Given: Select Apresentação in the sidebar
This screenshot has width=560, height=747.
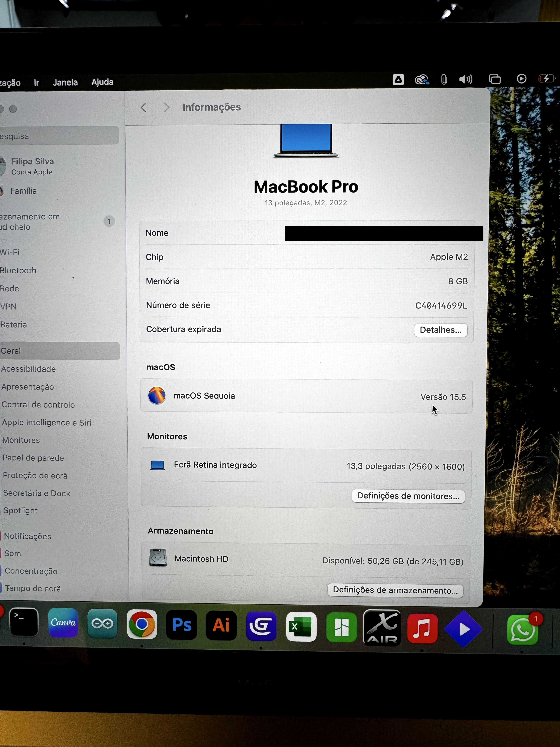Looking at the screenshot, I should pyautogui.click(x=28, y=387).
